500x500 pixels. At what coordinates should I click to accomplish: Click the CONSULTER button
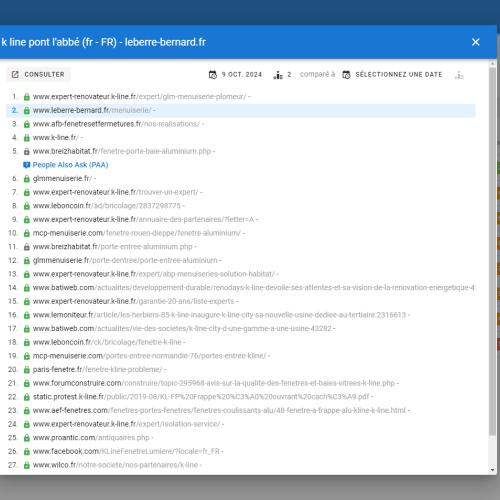(x=38, y=74)
